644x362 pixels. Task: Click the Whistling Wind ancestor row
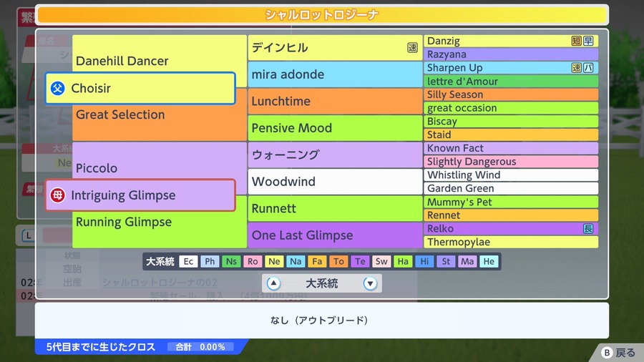tap(511, 175)
